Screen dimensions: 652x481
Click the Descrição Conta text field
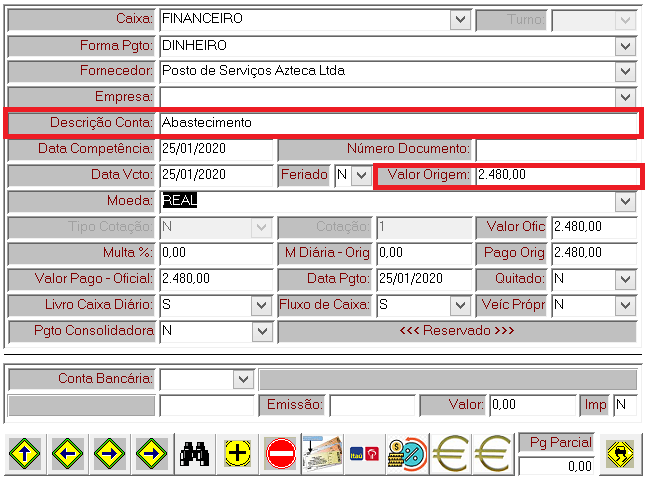click(x=397, y=123)
